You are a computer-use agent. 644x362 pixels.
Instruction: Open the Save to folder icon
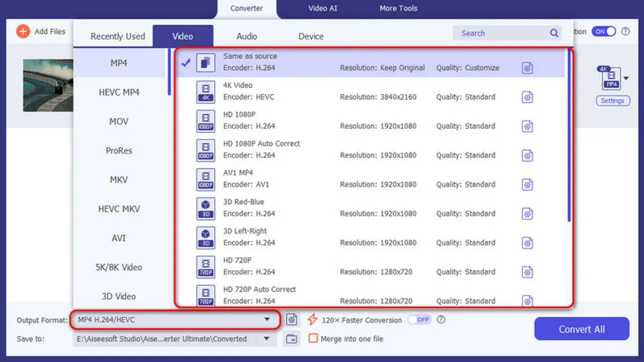[291, 339]
